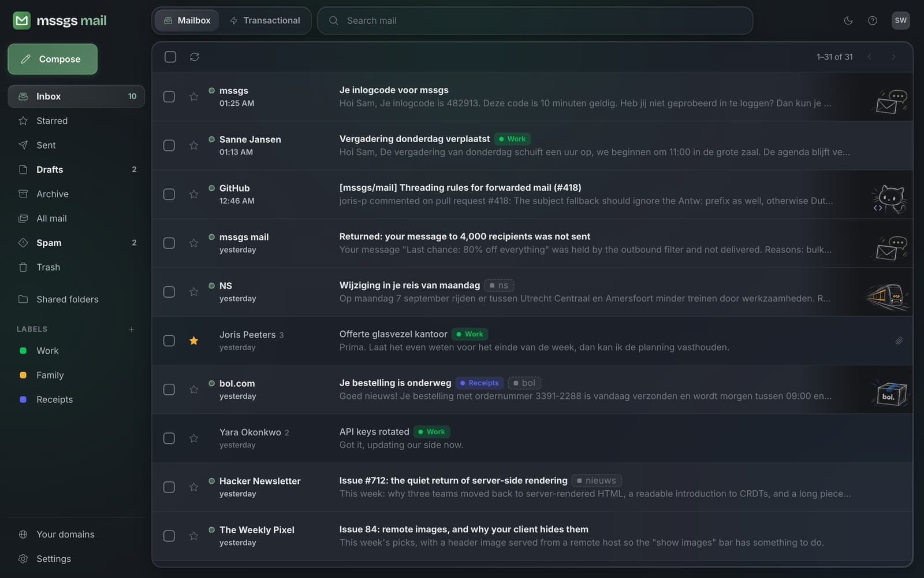The height and width of the screenshot is (578, 924).
Task: Click the Compose button
Action: click(x=53, y=59)
